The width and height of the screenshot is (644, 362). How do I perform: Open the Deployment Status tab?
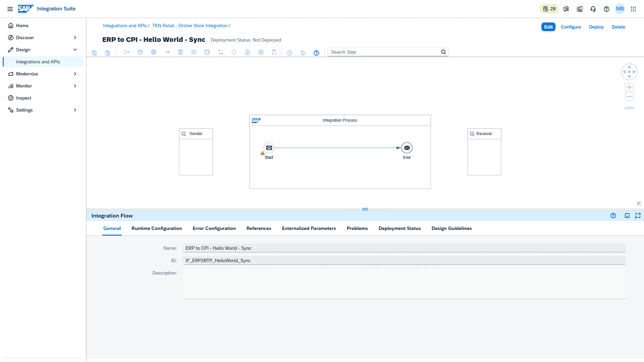coord(399,228)
